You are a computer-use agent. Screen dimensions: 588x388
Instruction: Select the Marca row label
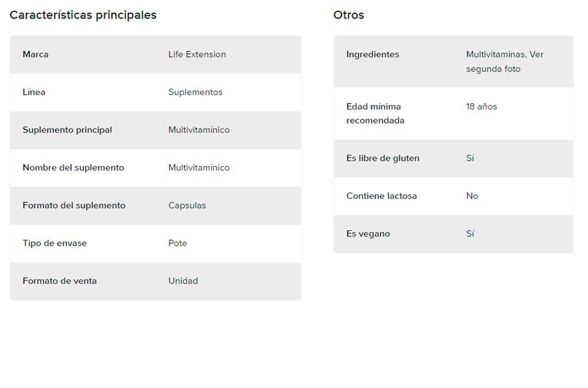coord(35,54)
